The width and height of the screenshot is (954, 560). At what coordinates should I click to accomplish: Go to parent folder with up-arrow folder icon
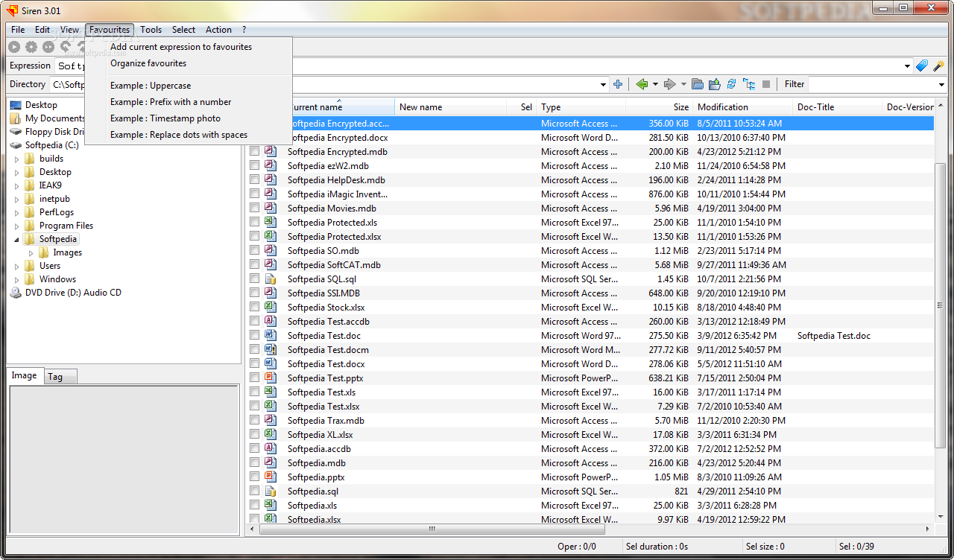click(715, 84)
